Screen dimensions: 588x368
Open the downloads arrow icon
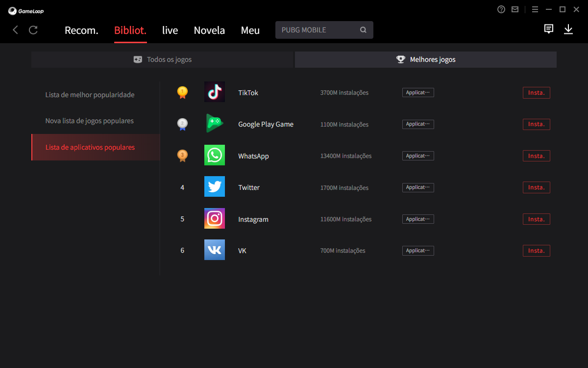(x=568, y=29)
